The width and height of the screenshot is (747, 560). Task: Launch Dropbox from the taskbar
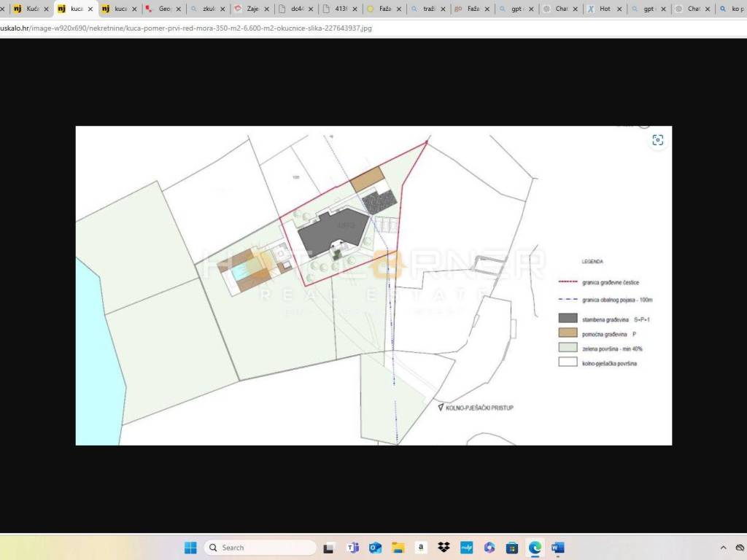coord(444,548)
